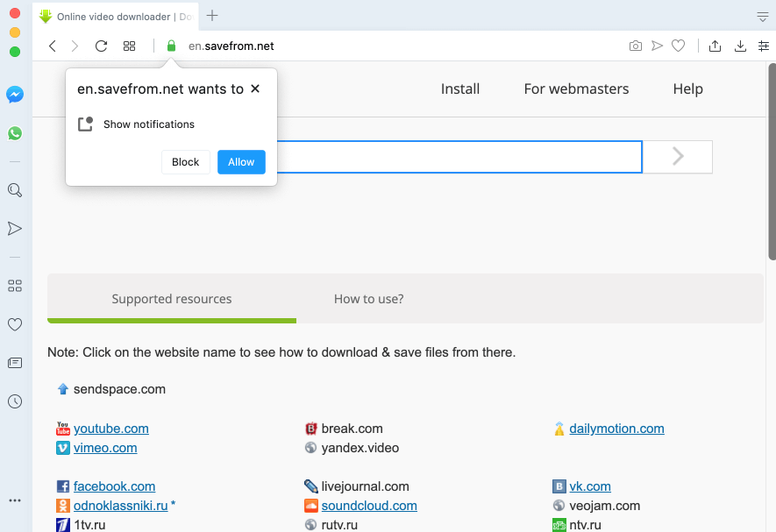The height and width of the screenshot is (532, 776).
Task: Open Speed Dial from the address bar grid icon
Action: pyautogui.click(x=129, y=46)
